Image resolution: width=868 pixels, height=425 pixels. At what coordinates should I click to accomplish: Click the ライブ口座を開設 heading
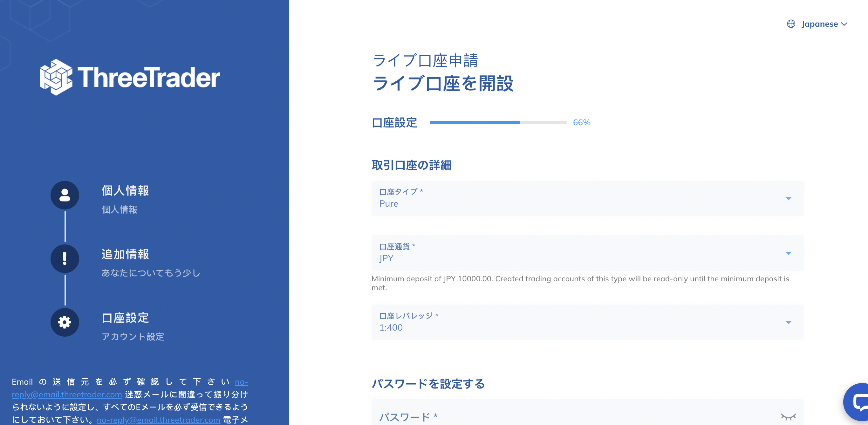tap(443, 83)
